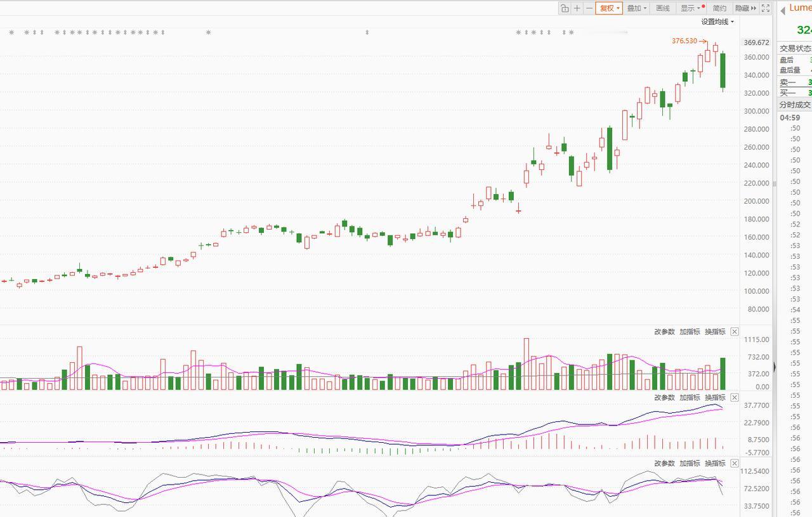Click the back triangle beside Lume title

783,10
